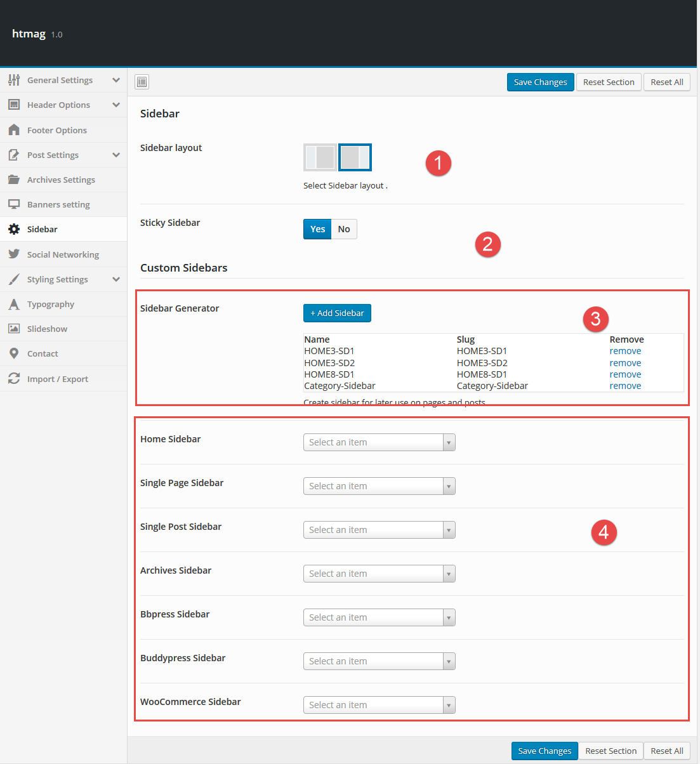
Task: Click the expand-all sections icon in toolbar
Action: pyautogui.click(x=142, y=82)
